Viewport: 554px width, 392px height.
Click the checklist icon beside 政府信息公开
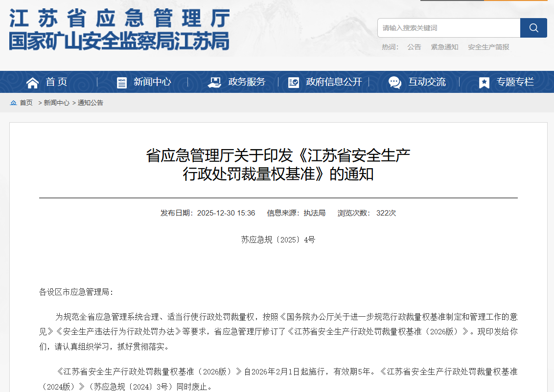(x=294, y=83)
